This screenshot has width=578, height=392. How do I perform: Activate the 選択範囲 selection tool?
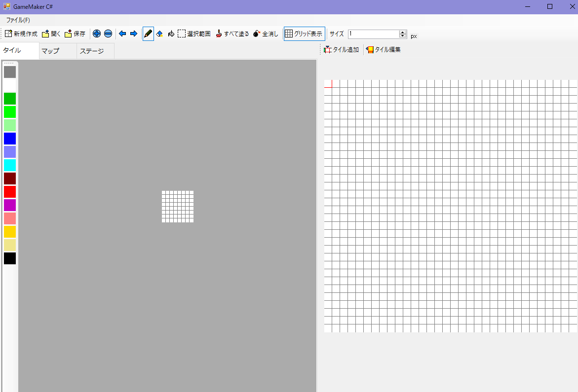[194, 34]
